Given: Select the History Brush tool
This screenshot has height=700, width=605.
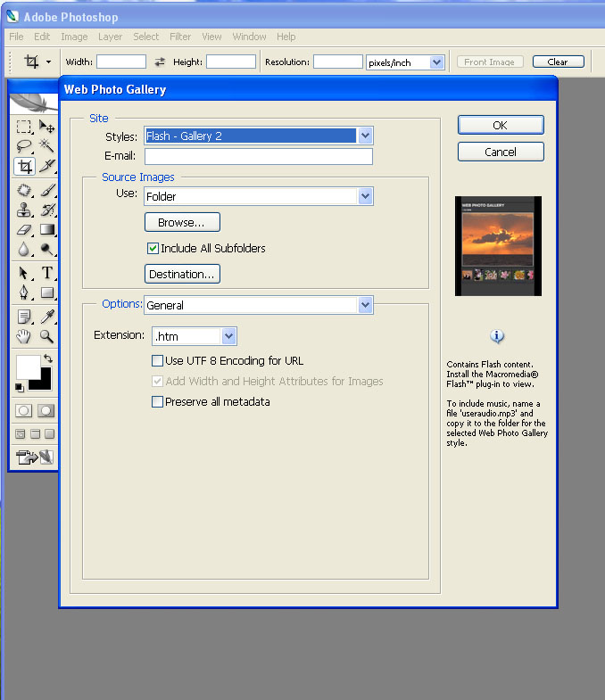Looking at the screenshot, I should [x=46, y=210].
